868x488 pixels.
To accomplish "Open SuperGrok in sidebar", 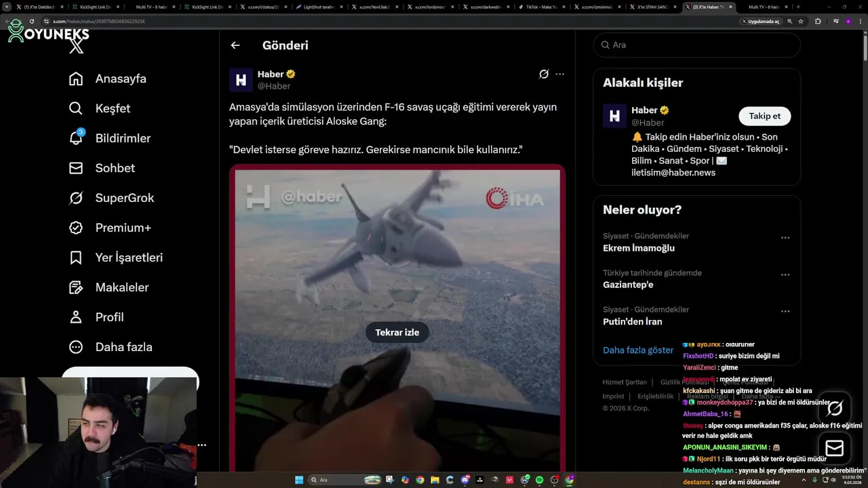I will click(111, 198).
